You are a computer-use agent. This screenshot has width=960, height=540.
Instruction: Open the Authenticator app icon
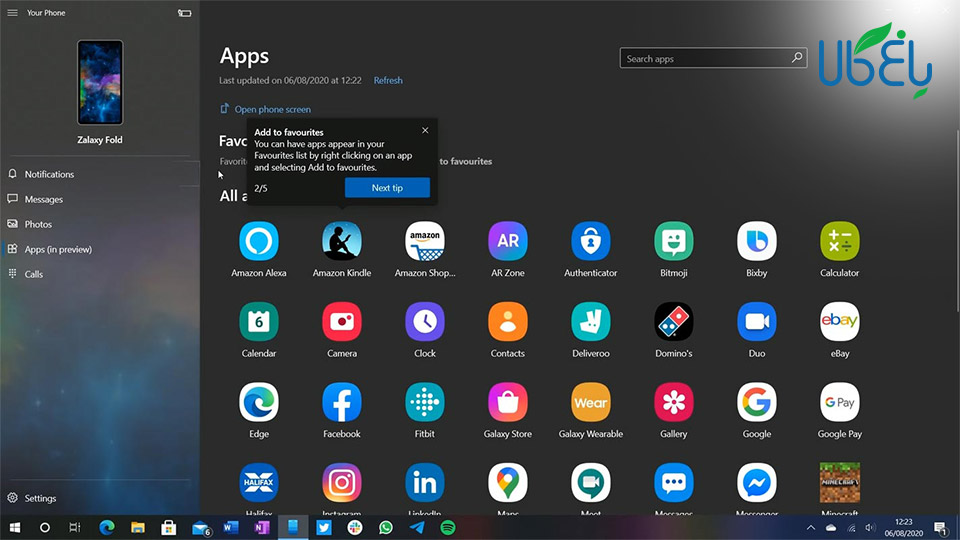pos(591,241)
